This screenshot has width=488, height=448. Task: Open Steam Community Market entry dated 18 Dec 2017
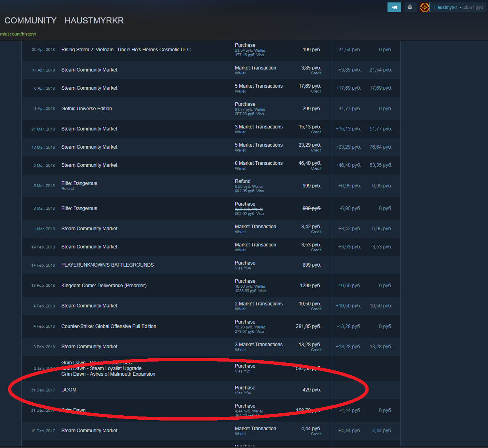click(89, 431)
